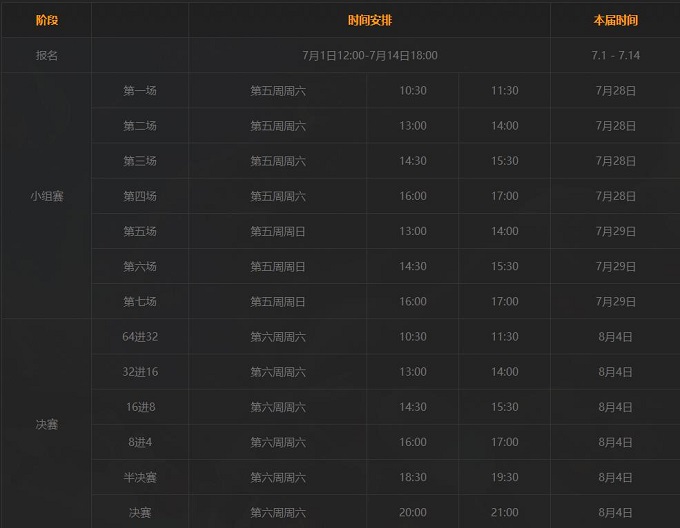Select 14:30 in the 第六场 row
This screenshot has width=680, height=528.
[413, 266]
